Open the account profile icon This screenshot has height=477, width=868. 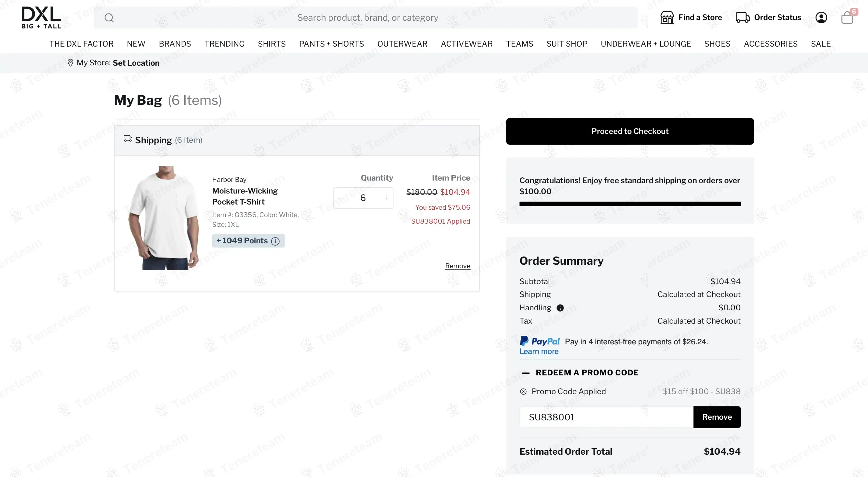click(x=821, y=17)
